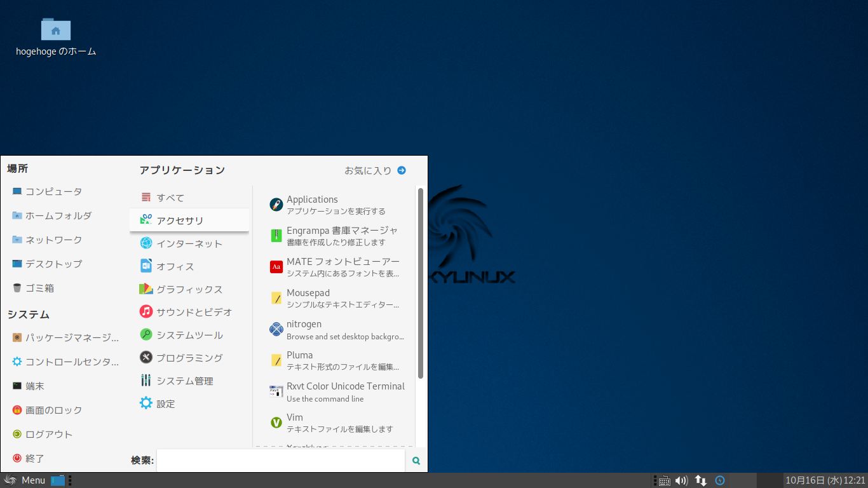Open ネットワーク folder icon
The width and height of the screenshot is (868, 488).
point(17,240)
